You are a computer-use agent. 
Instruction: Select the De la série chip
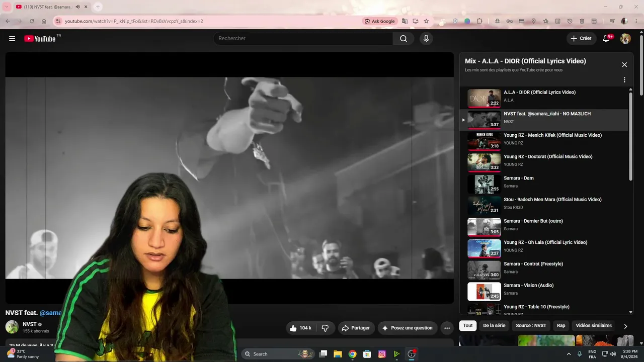click(494, 326)
